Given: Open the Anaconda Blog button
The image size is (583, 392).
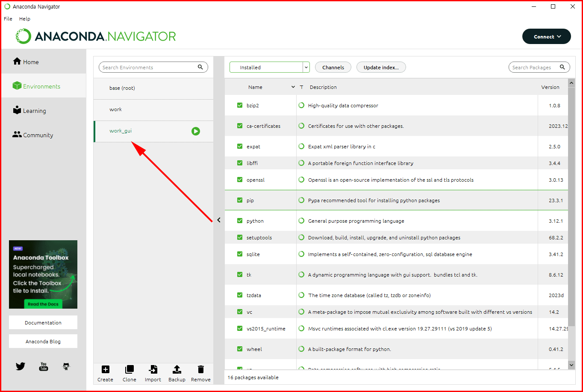Looking at the screenshot, I should [x=43, y=341].
